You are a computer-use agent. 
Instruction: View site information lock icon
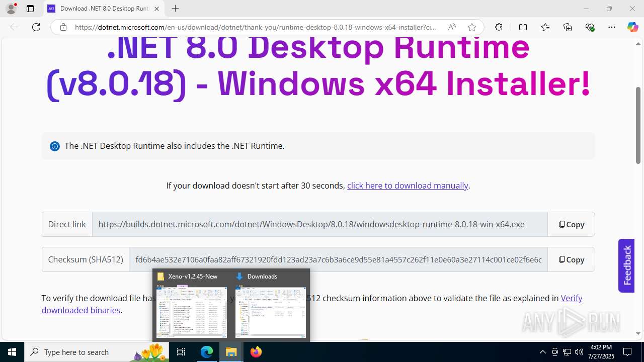pos(63,27)
